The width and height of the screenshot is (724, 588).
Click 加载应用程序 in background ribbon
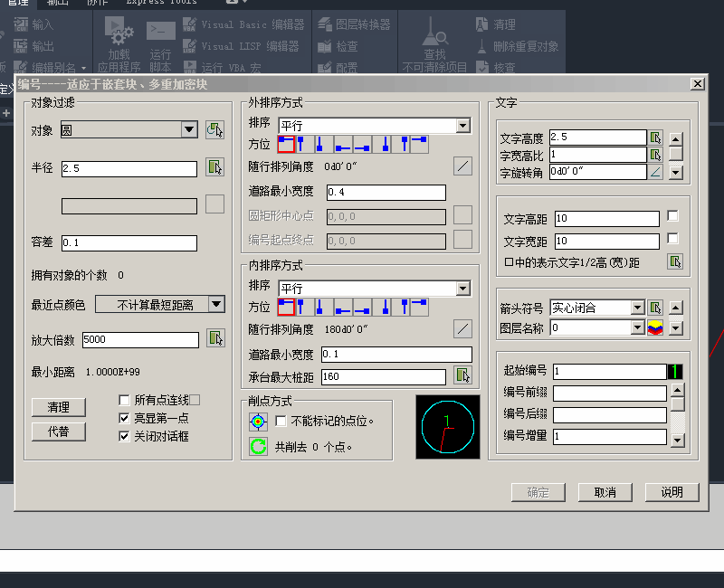pos(119,44)
